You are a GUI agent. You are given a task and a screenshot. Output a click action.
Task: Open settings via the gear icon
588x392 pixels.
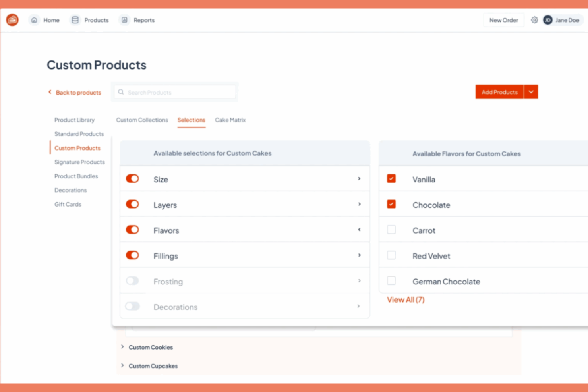point(534,20)
